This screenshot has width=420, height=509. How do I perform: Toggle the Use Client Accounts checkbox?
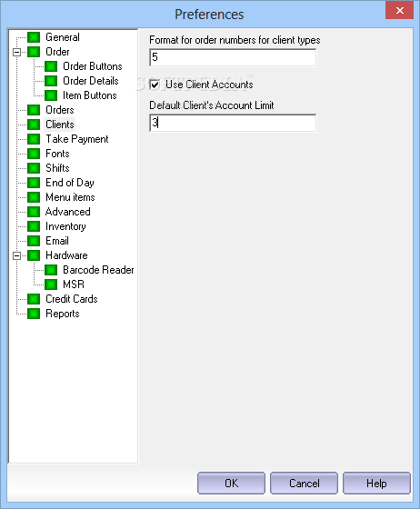pyautogui.click(x=155, y=85)
